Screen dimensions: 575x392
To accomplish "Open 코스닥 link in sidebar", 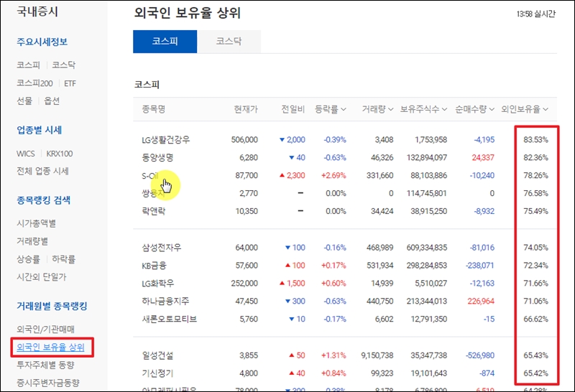I will [63, 65].
